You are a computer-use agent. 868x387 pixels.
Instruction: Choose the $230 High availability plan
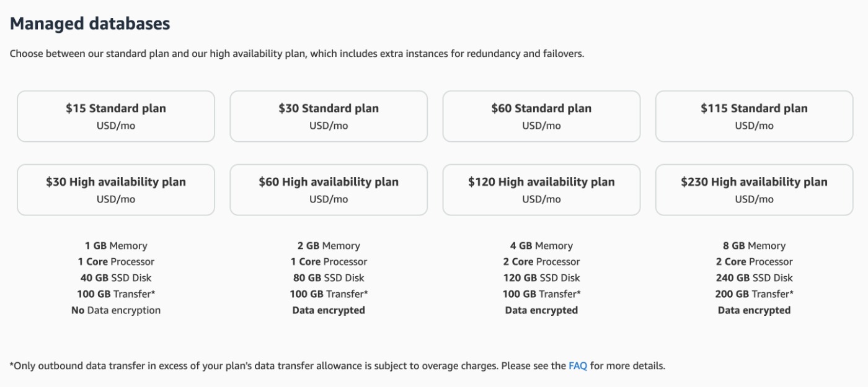(x=755, y=189)
